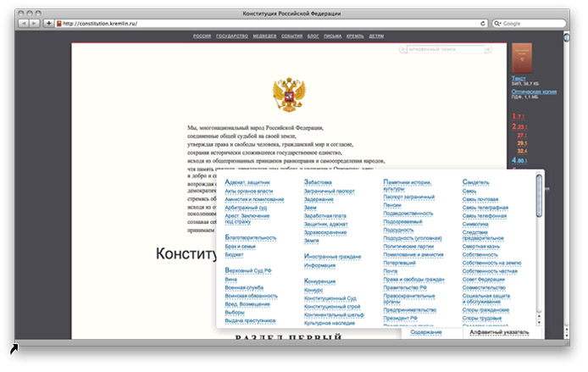Switch to the Содержание tab
This screenshot has height=372, width=588.
click(427, 333)
